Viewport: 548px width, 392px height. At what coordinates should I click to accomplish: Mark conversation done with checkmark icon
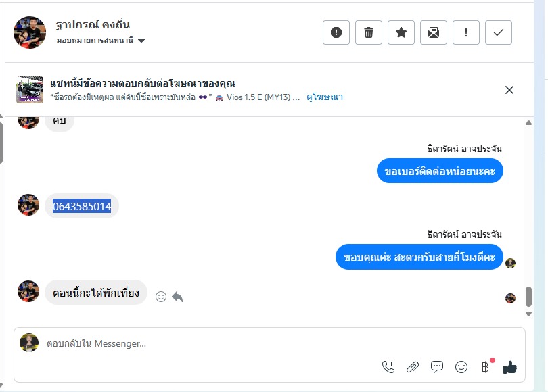point(499,32)
